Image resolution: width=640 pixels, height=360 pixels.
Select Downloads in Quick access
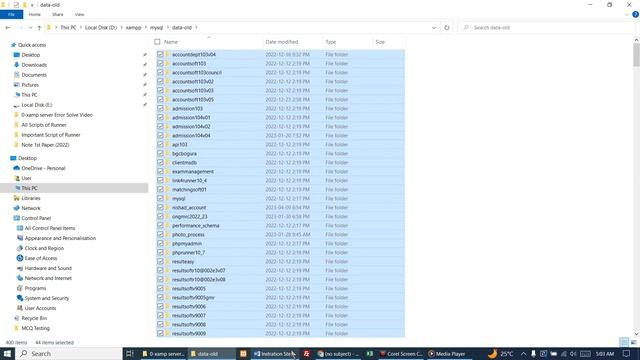(34, 65)
